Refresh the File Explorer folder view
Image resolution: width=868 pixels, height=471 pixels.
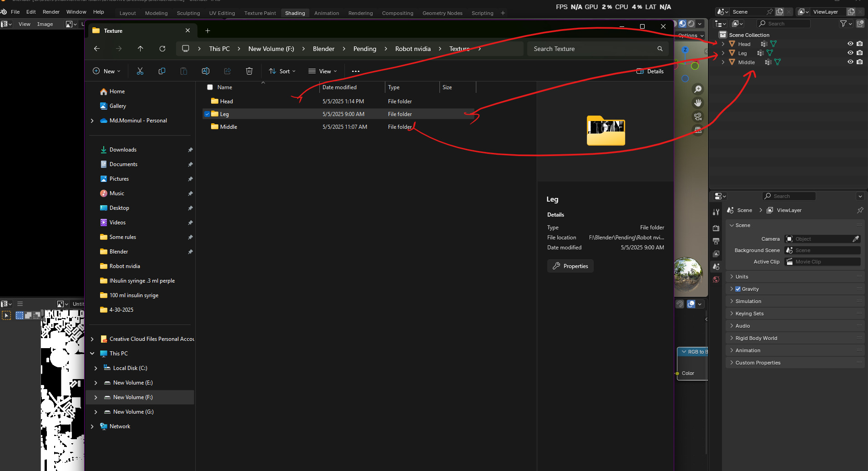coord(162,49)
